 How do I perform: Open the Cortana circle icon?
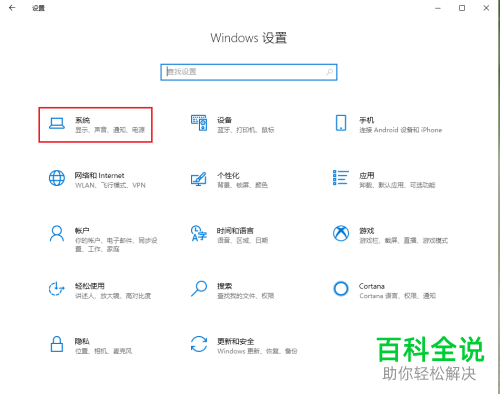point(341,289)
